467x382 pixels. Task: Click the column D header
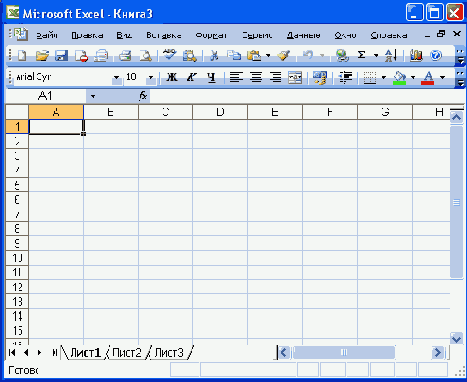click(220, 112)
